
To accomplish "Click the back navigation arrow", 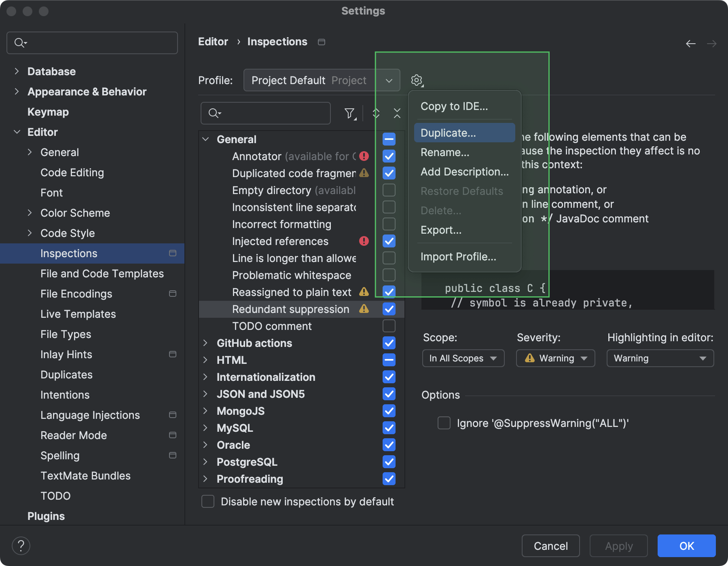I will pos(690,43).
